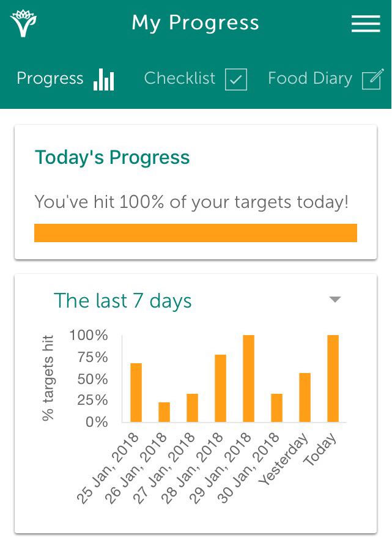Click the Food Diary pencil icon
Image resolution: width=392 pixels, height=543 pixels.
pos(372,79)
